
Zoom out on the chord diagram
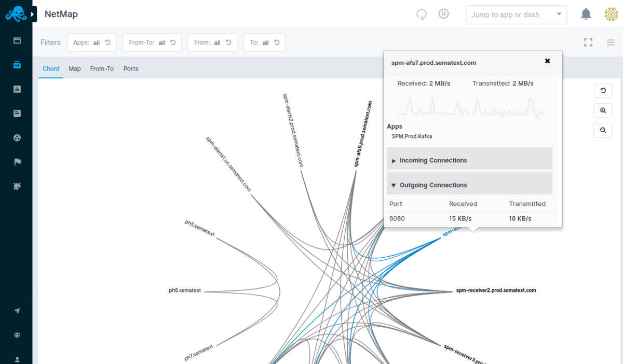(x=603, y=130)
